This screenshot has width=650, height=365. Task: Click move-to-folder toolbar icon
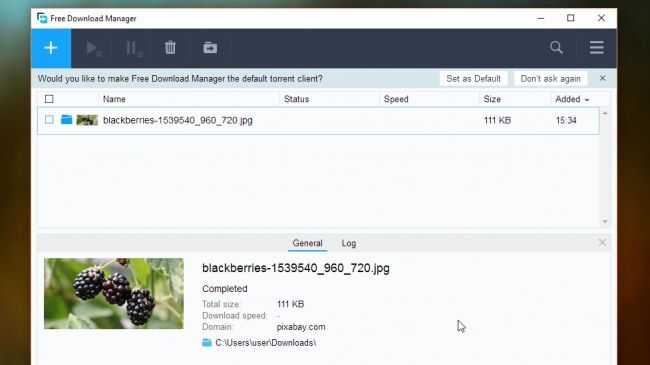(210, 48)
